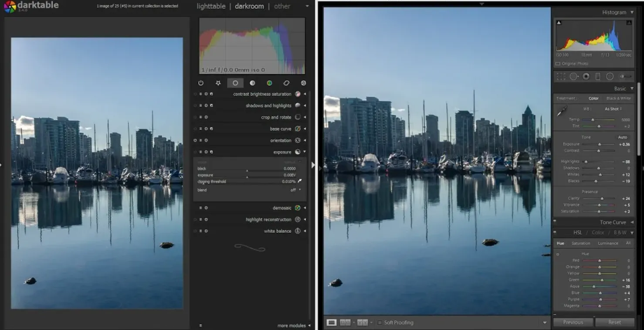Image resolution: width=644 pixels, height=330 pixels.
Task: Expand the Tone Curve panel
Action: pyautogui.click(x=632, y=222)
